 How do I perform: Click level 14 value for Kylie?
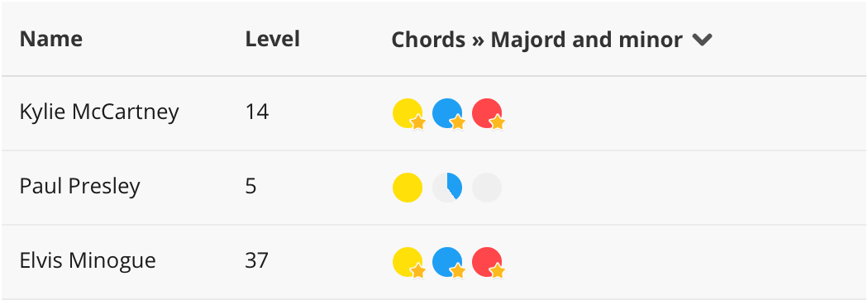point(257,112)
